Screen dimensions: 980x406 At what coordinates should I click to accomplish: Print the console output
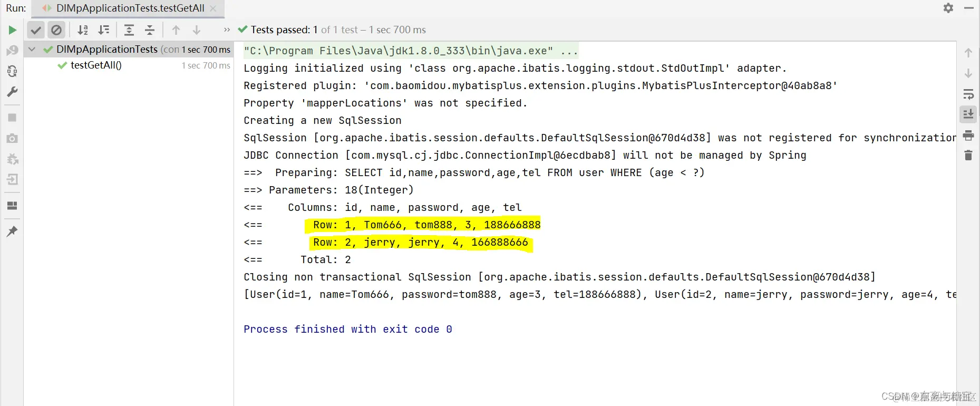click(968, 136)
